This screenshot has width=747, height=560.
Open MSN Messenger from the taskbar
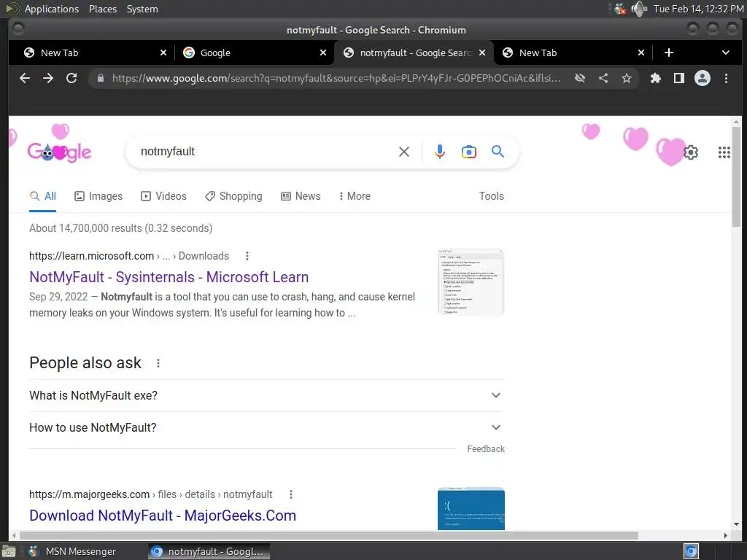72,551
